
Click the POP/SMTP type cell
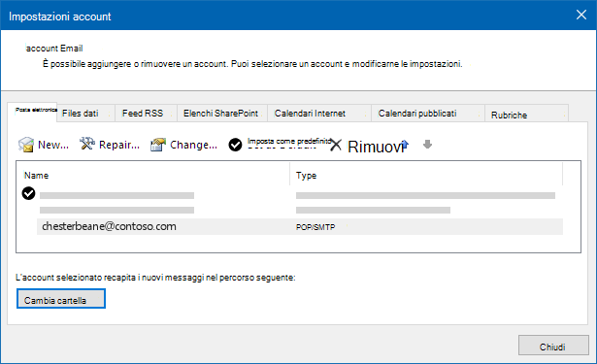pos(315,227)
